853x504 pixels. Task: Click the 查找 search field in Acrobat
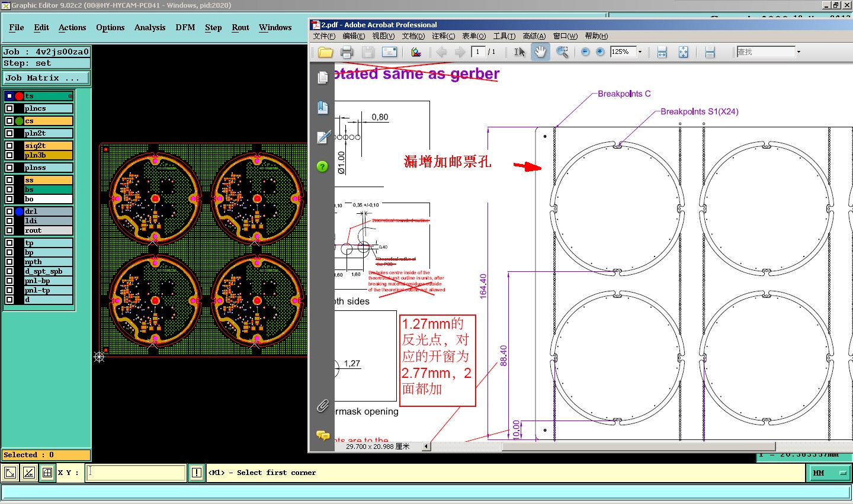pos(766,52)
